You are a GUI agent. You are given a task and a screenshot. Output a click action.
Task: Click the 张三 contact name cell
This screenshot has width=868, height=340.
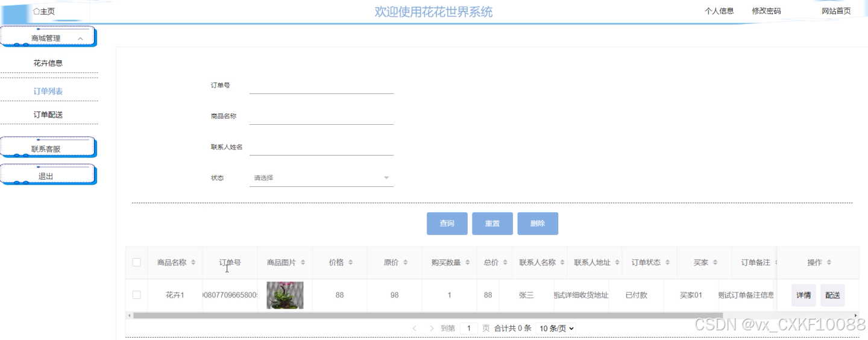click(x=526, y=295)
